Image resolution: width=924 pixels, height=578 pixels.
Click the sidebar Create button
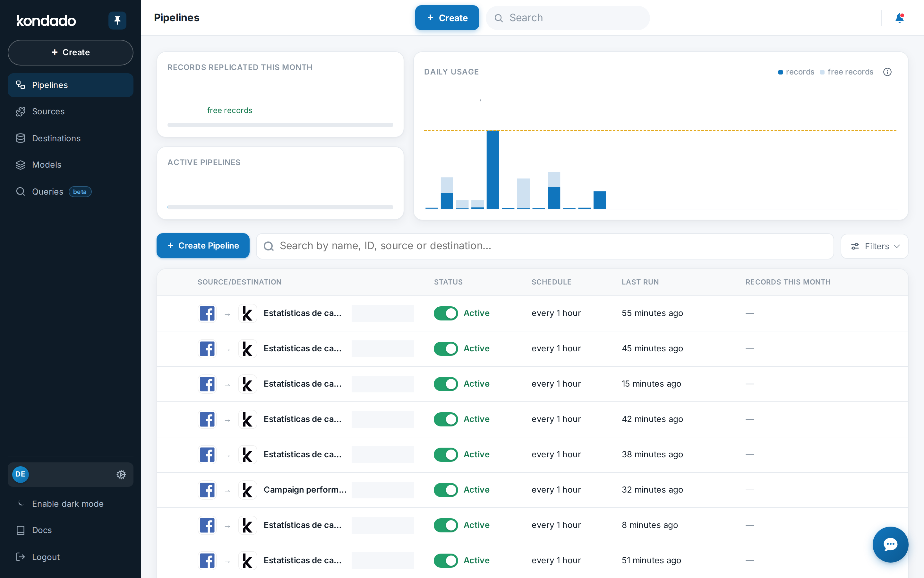point(70,52)
